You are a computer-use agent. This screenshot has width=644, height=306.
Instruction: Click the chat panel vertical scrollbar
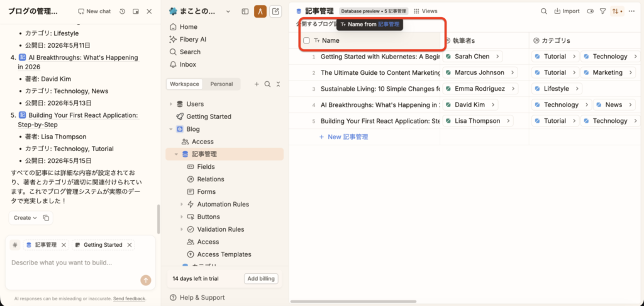pos(158,219)
